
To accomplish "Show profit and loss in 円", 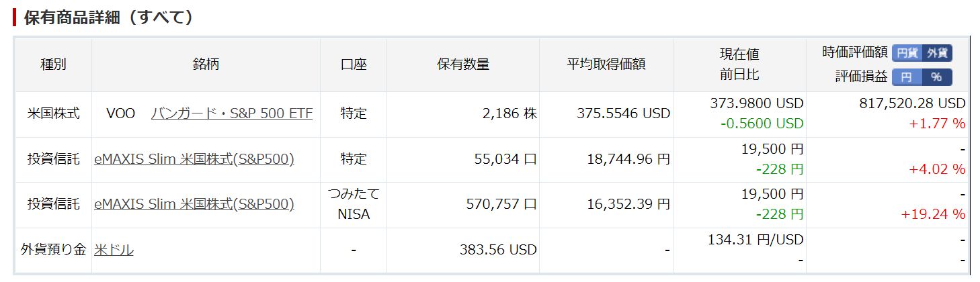I will [907, 77].
